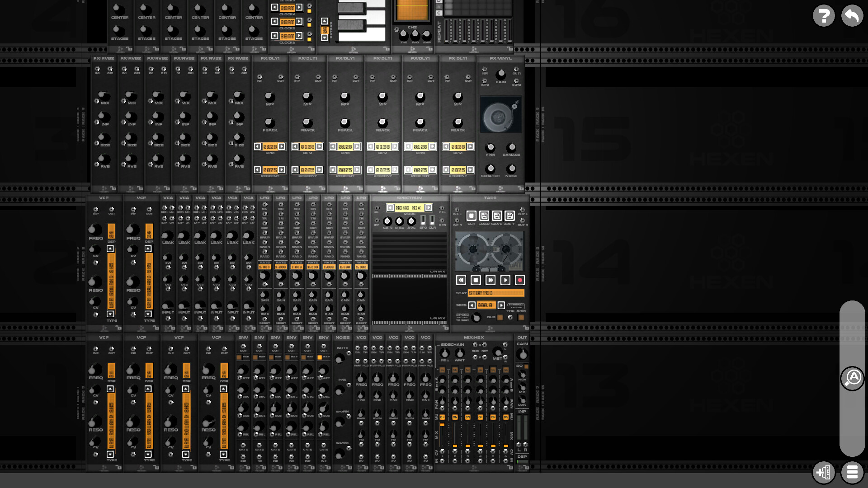Click the STOPPED status display on the TAPE module
868x488 pixels.
496,293
